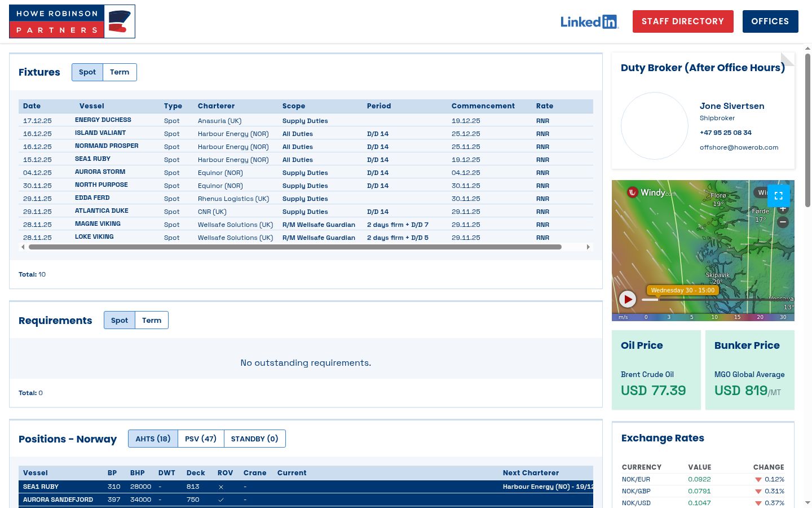Show AHTS (18) positions for Norway
812x508 pixels.
[x=153, y=439]
